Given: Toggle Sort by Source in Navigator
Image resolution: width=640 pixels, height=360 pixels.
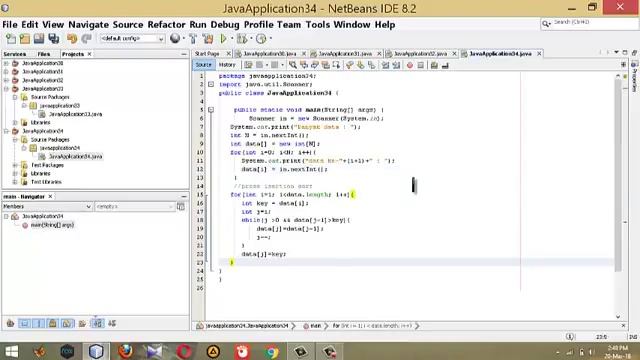Looking at the screenshot, I should tap(112, 324).
